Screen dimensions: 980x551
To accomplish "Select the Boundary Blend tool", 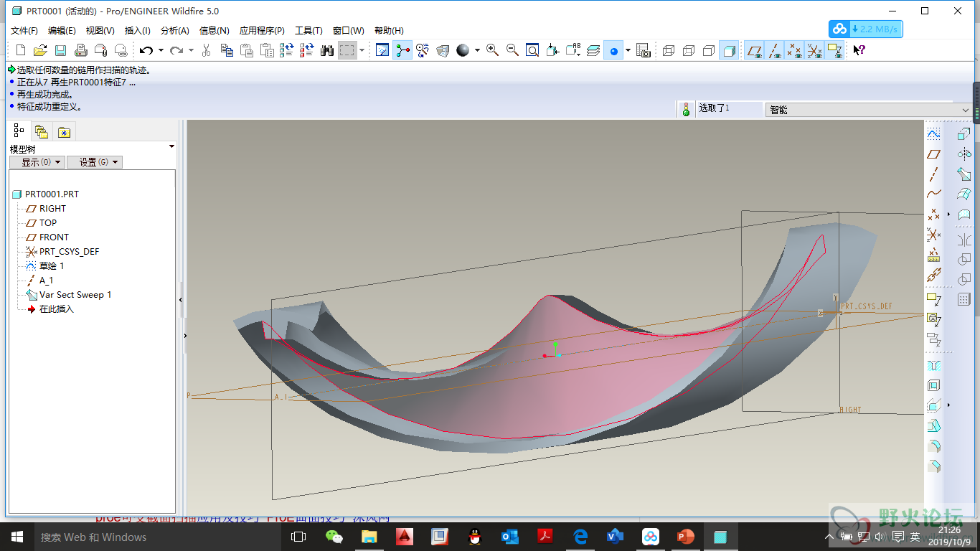I will 964,194.
